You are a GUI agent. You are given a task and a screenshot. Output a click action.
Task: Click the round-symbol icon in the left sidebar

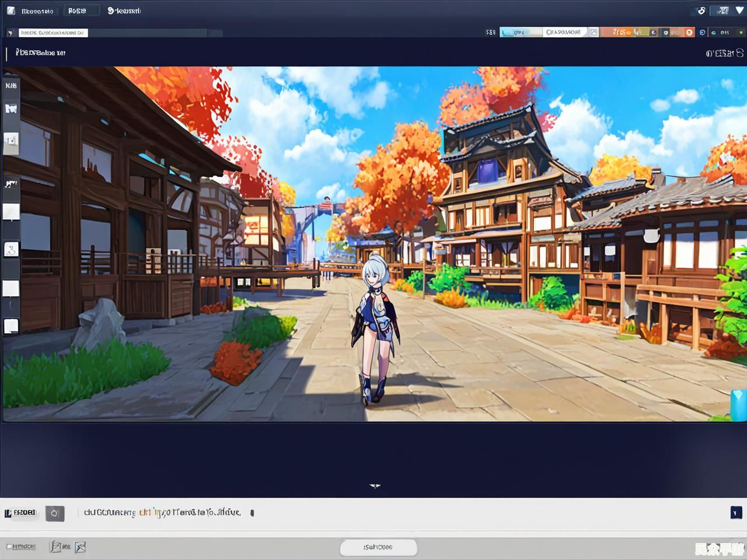click(11, 250)
